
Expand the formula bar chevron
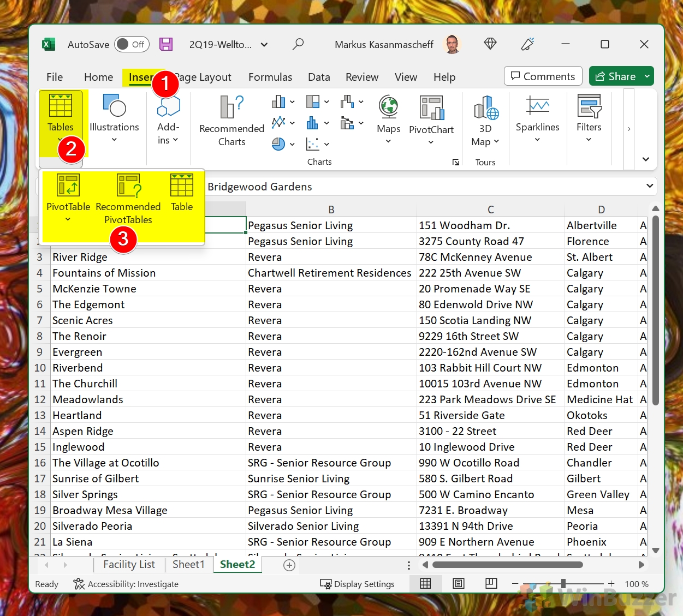pyautogui.click(x=650, y=186)
